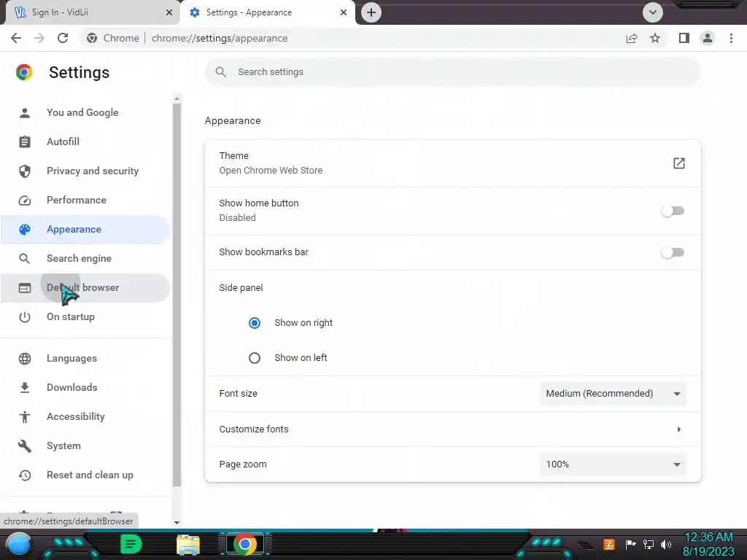This screenshot has width=747, height=560.
Task: Click the search magnifier icon in settings
Action: click(220, 72)
